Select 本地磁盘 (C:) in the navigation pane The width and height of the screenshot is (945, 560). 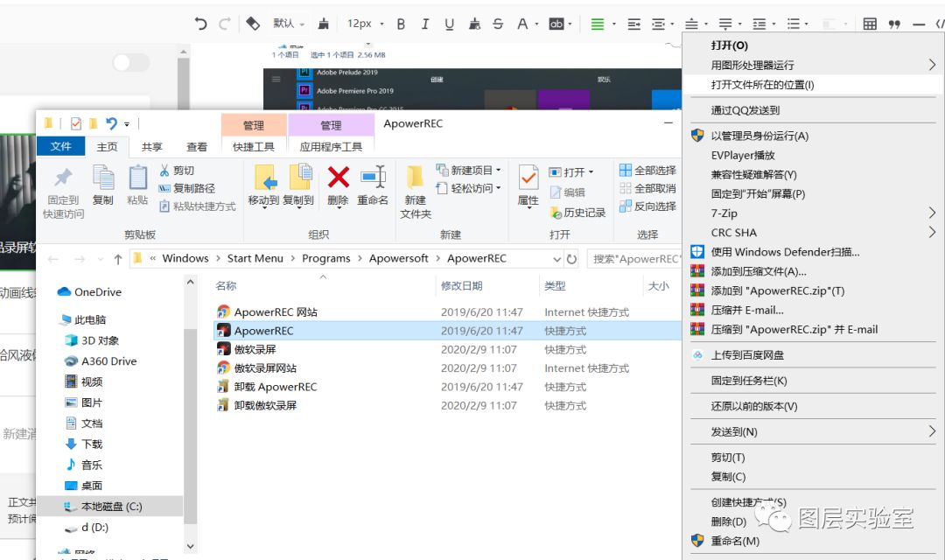coord(110,507)
